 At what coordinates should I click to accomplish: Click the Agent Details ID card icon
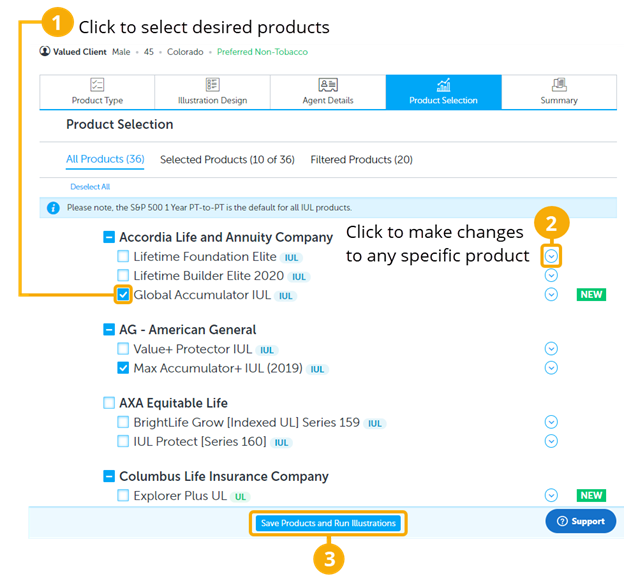[x=328, y=85]
